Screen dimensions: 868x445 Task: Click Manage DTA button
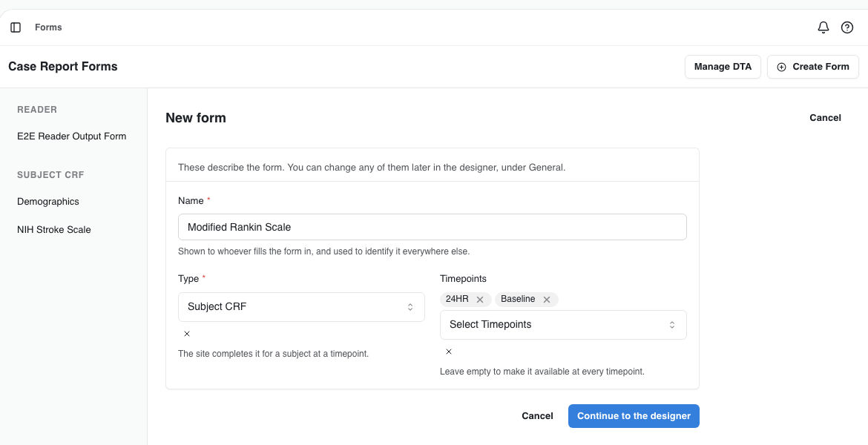click(723, 67)
